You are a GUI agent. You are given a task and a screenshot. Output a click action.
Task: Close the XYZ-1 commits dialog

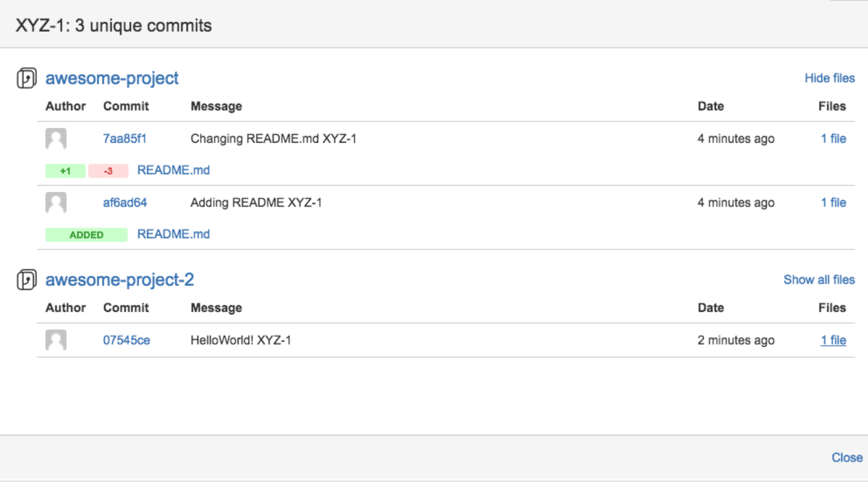[x=846, y=457]
